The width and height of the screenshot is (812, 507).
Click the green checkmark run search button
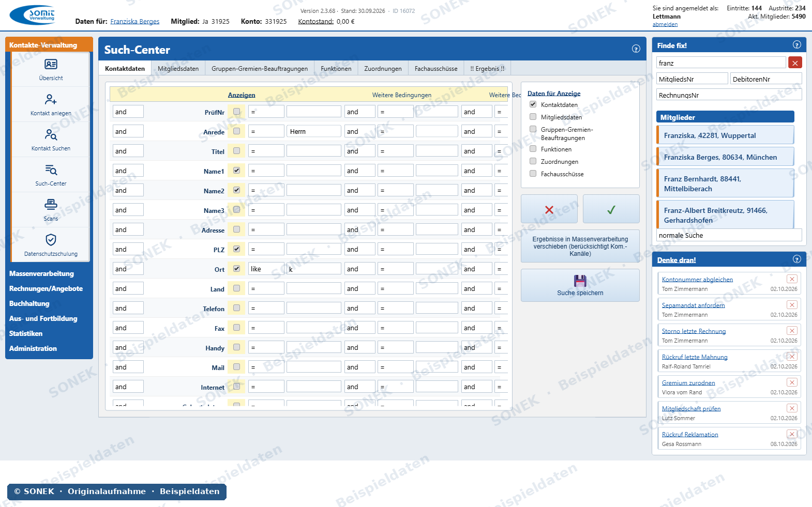point(611,209)
